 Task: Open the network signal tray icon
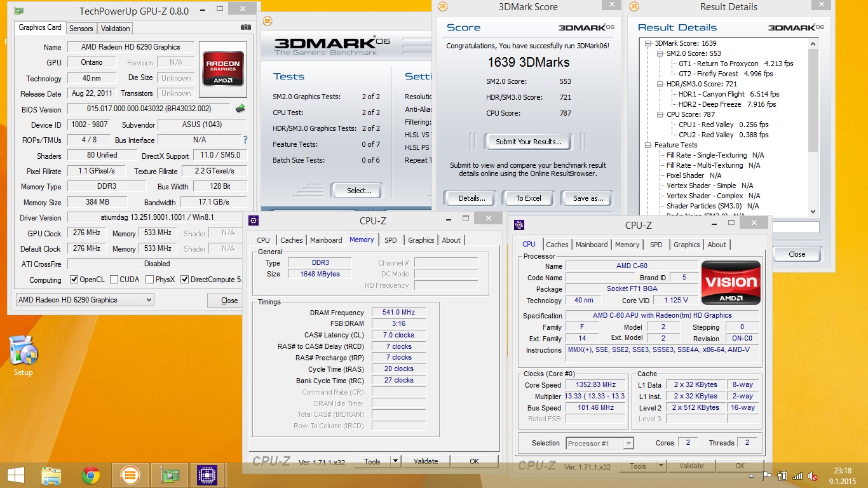click(x=797, y=475)
